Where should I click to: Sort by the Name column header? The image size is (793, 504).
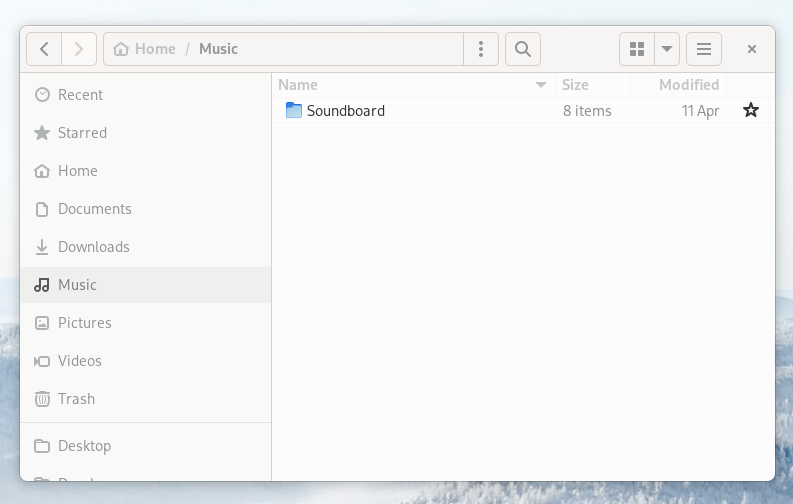coord(414,85)
